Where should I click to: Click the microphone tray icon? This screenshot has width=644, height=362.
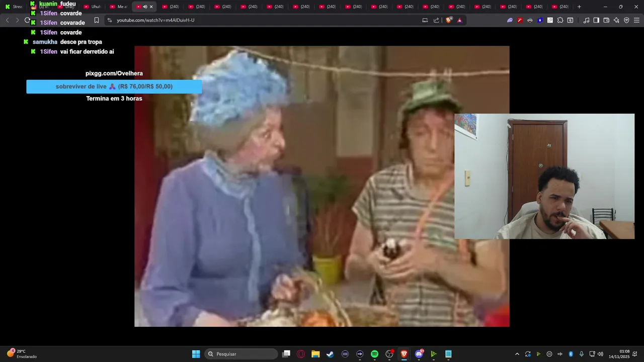pyautogui.click(x=582, y=354)
